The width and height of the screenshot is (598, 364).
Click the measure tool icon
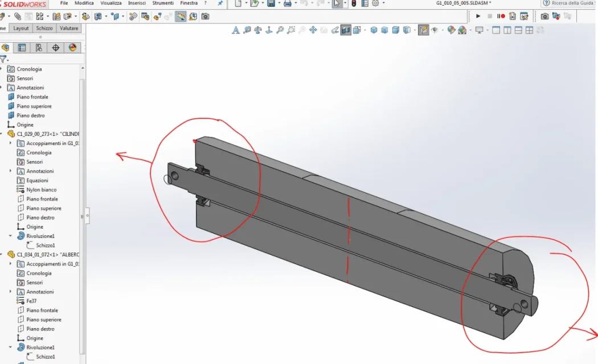click(181, 16)
